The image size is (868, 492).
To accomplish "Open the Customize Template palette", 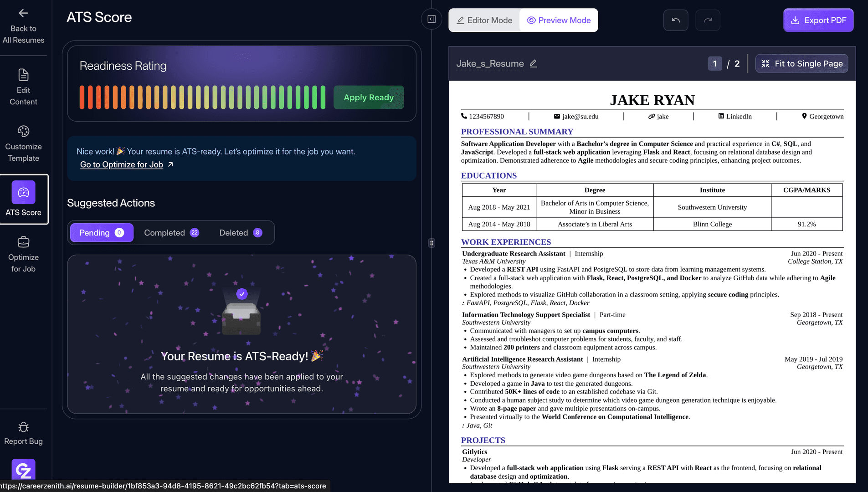I will tap(23, 143).
